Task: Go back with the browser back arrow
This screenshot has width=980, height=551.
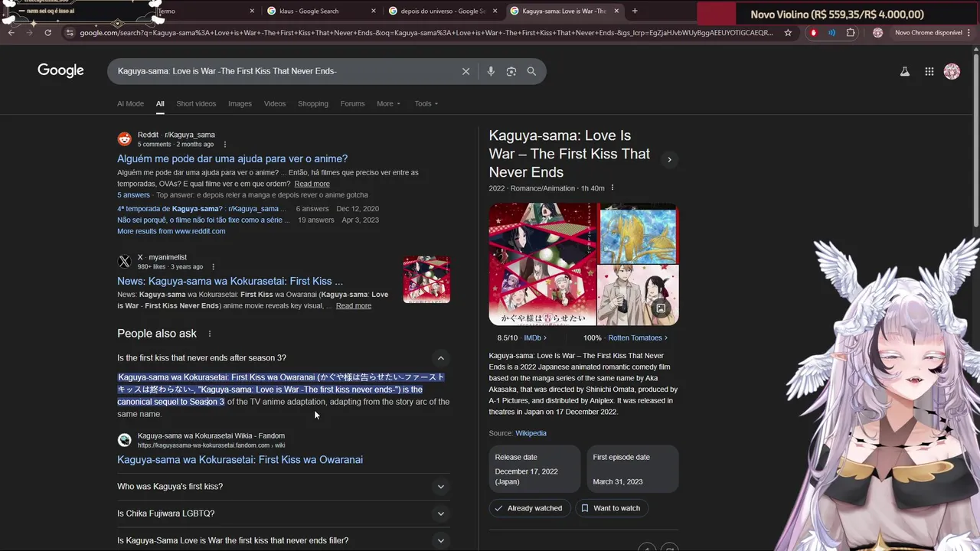Action: point(11,33)
